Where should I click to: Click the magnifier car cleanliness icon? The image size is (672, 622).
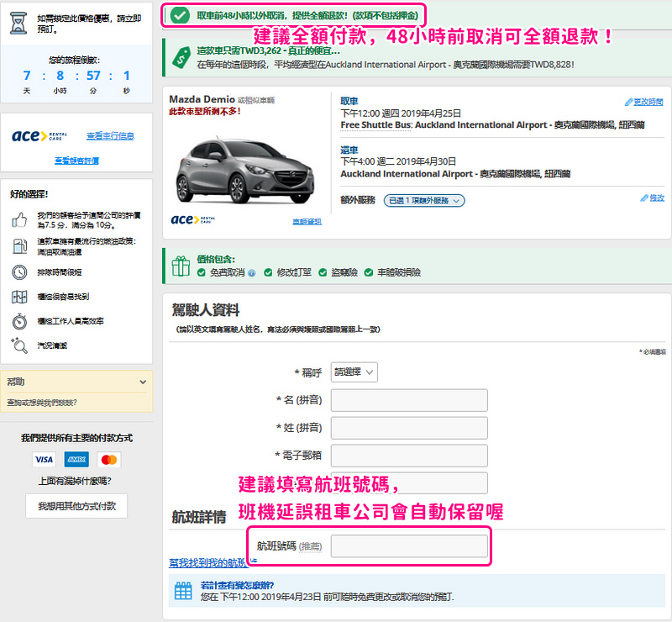click(x=19, y=345)
